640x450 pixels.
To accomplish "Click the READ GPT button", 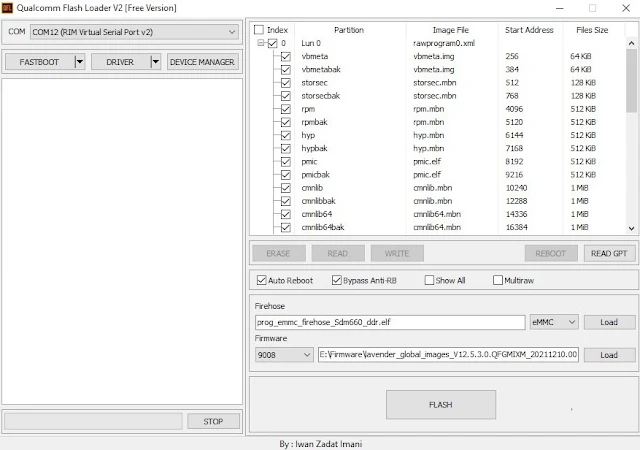I will tap(609, 254).
